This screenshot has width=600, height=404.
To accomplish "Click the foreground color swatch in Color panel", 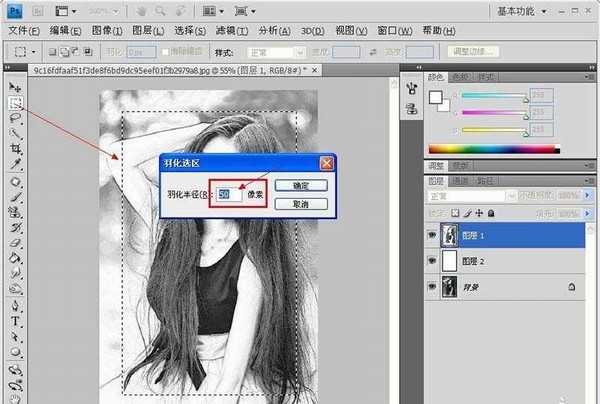I will click(x=435, y=97).
